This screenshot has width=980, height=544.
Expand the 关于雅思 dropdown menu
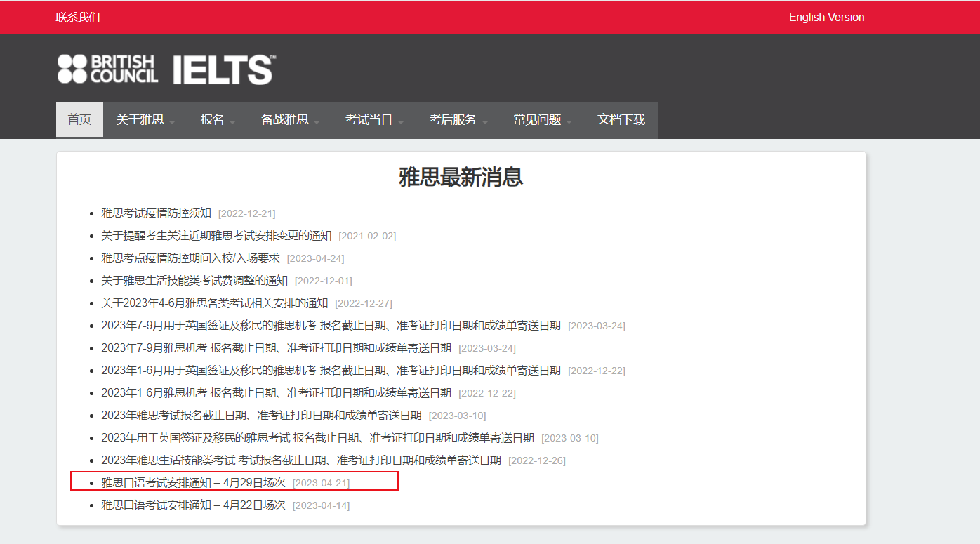point(145,120)
